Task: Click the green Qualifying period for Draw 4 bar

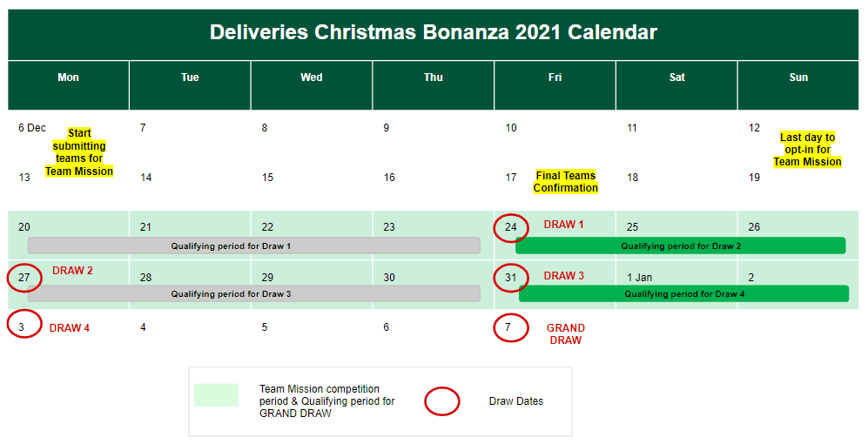Action: coord(683,294)
